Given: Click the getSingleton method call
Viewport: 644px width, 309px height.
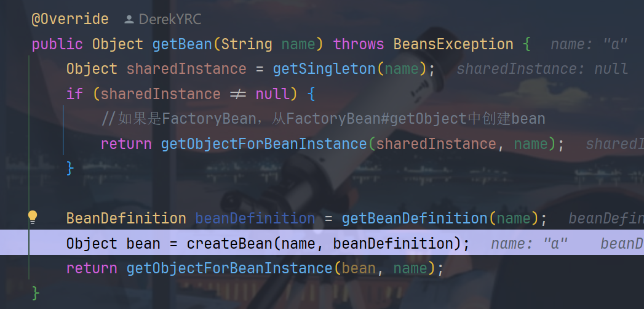Looking at the screenshot, I should point(324,69).
